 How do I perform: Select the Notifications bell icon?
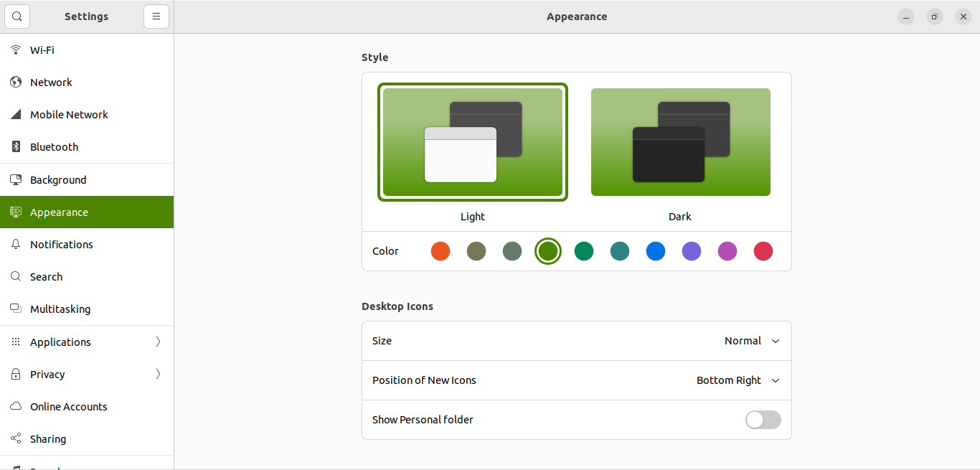pyautogui.click(x=15, y=244)
